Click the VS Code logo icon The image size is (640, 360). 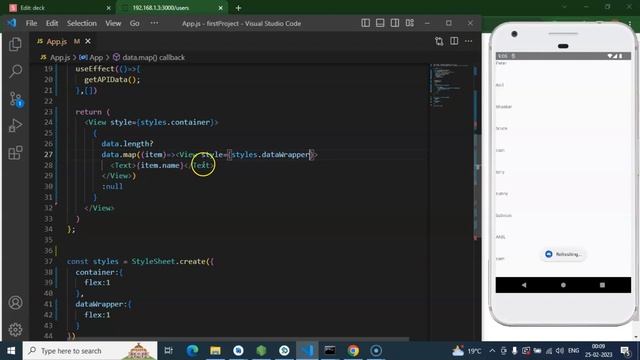(x=12, y=23)
